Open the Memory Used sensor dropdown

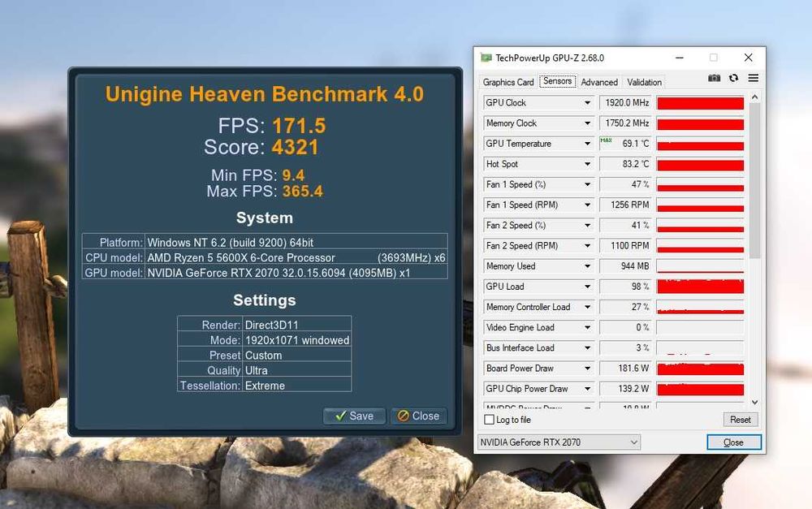587,266
